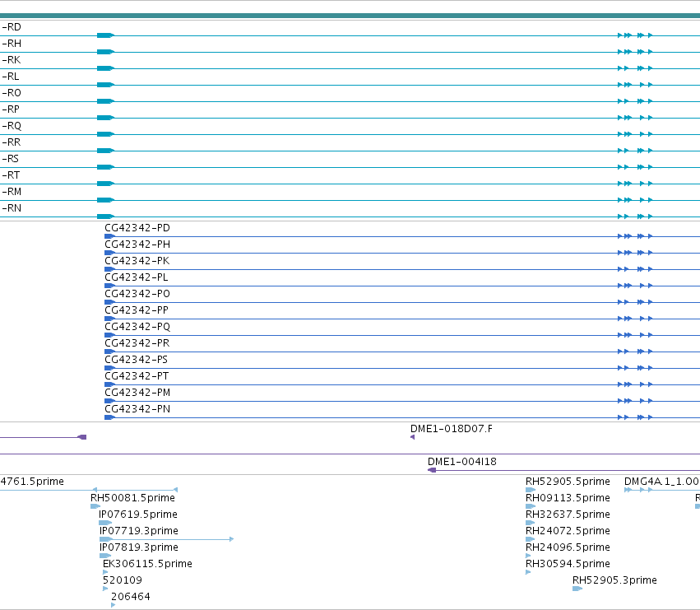Select the EK306115.5prime EST
The height and width of the screenshot is (610, 700).
coord(147,564)
